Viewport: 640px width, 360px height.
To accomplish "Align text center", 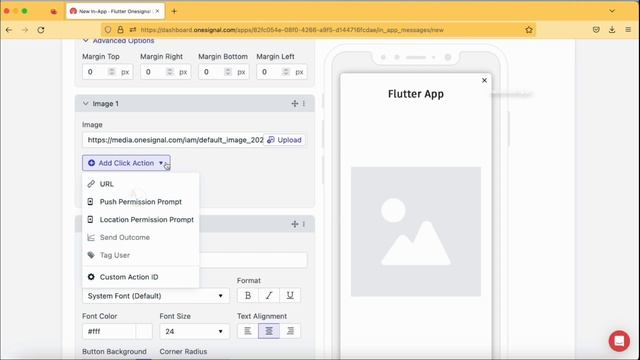I will [269, 331].
